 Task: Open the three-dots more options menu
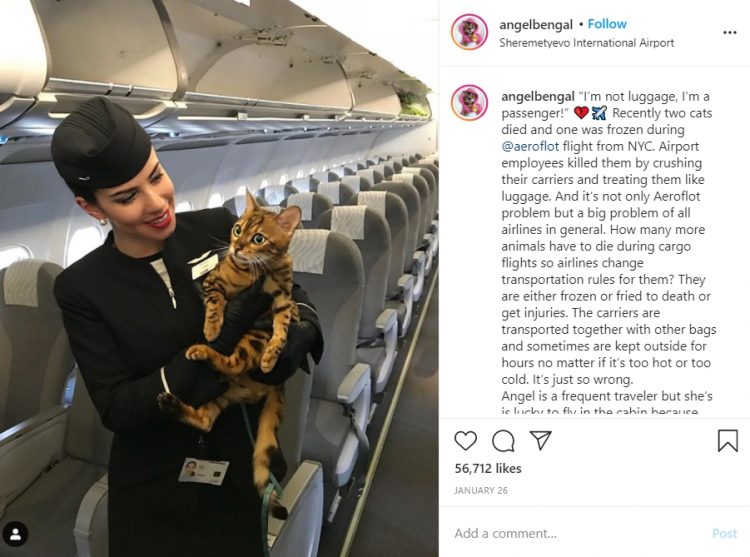(x=729, y=33)
